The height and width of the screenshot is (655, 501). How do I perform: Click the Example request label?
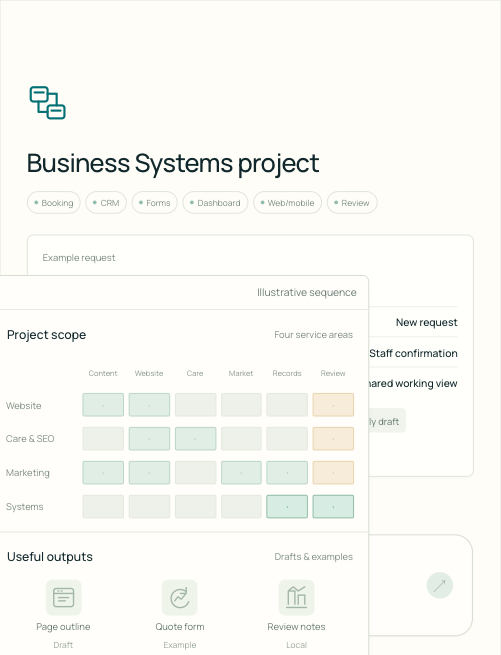[x=79, y=258]
